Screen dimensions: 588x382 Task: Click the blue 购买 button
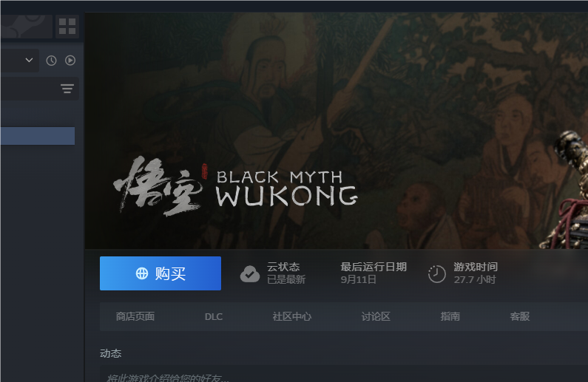[x=160, y=273]
